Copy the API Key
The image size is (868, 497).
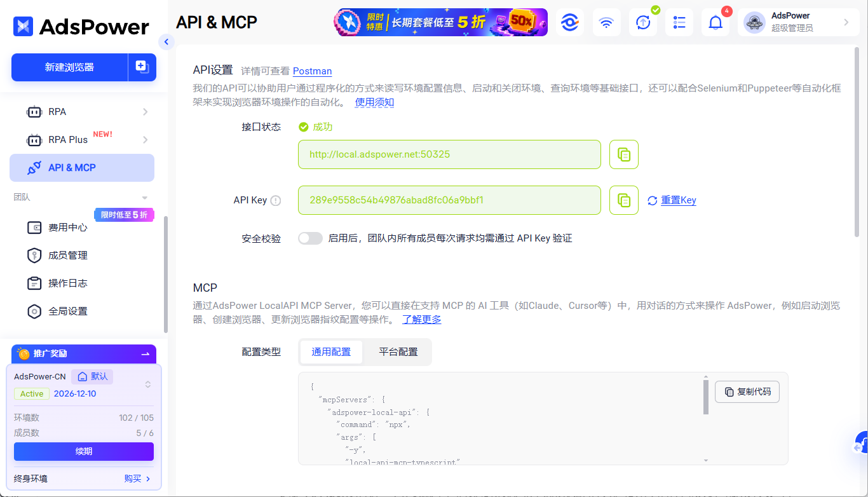[x=624, y=200]
